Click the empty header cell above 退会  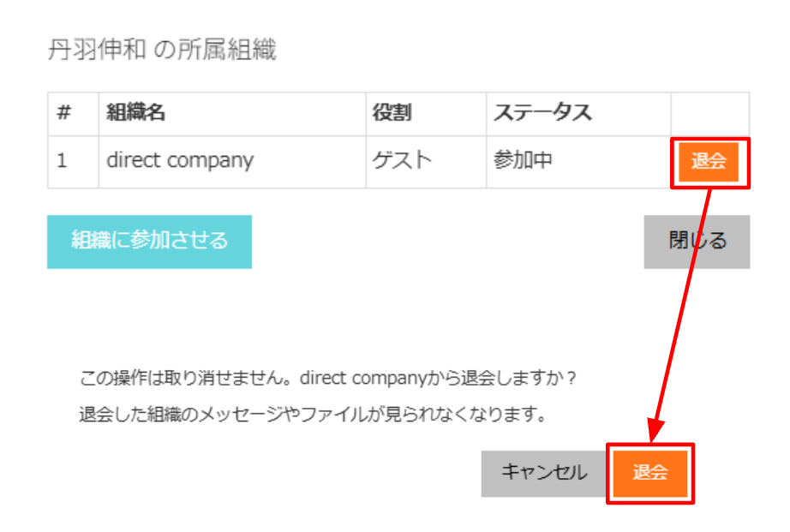(710, 114)
